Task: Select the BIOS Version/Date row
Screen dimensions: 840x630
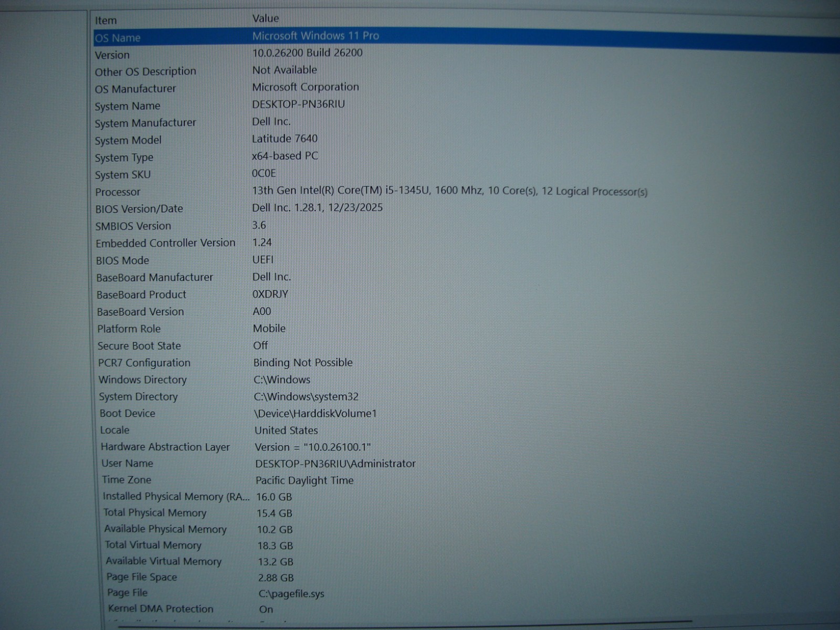Action: pyautogui.click(x=139, y=209)
